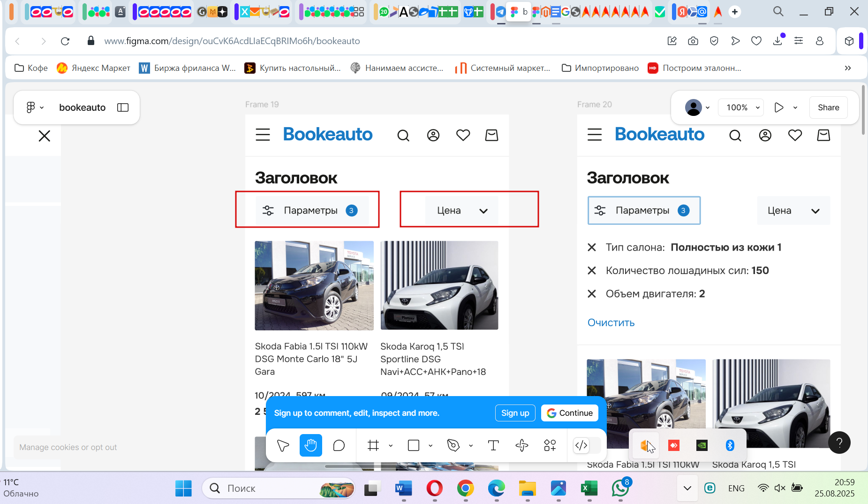Image resolution: width=868 pixels, height=504 pixels.
Task: Open the user avatar dropdown
Action: 697,107
